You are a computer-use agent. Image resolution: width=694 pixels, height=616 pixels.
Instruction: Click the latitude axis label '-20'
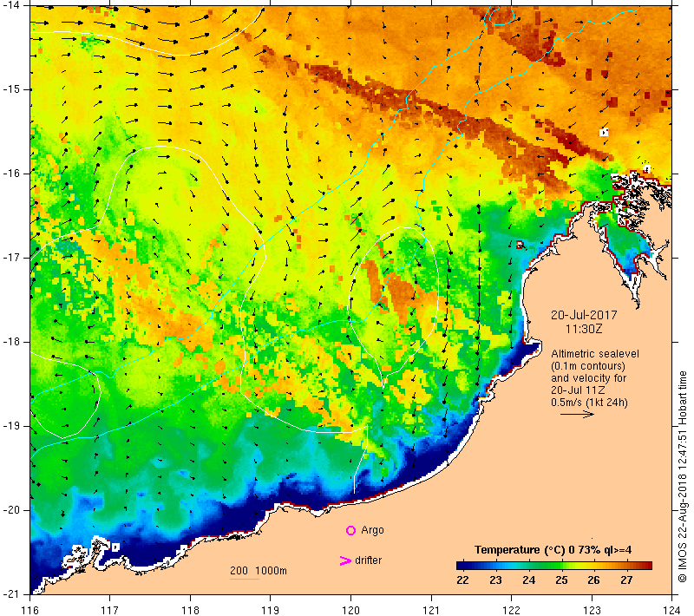click(11, 510)
